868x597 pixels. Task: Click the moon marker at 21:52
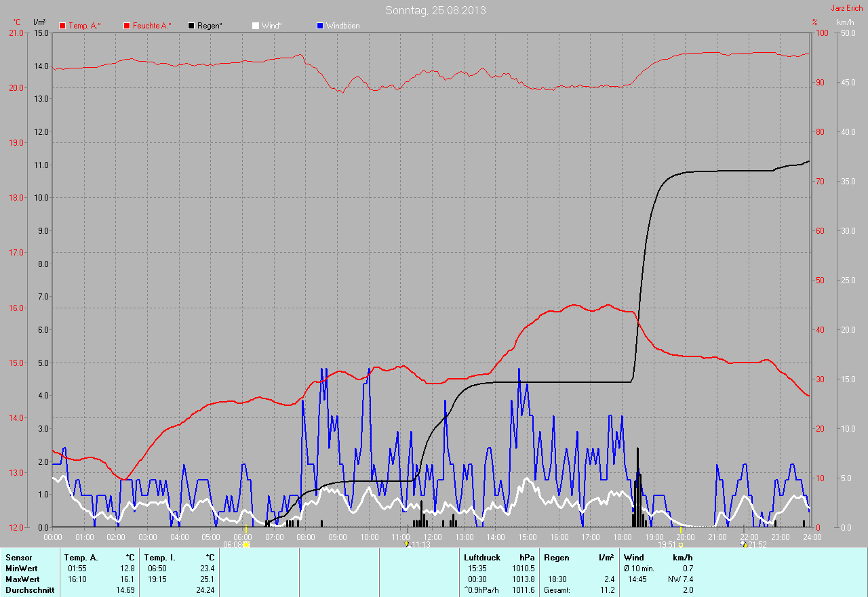click(x=744, y=544)
